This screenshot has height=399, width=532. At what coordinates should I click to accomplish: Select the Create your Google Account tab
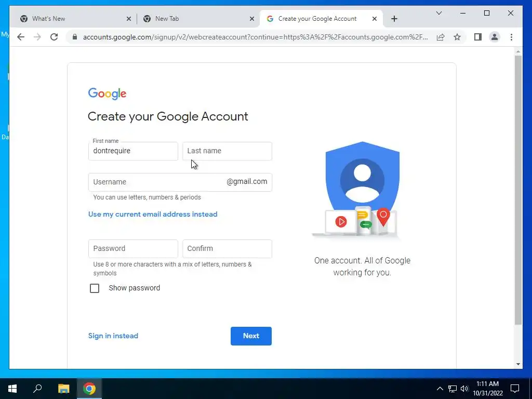click(x=321, y=19)
